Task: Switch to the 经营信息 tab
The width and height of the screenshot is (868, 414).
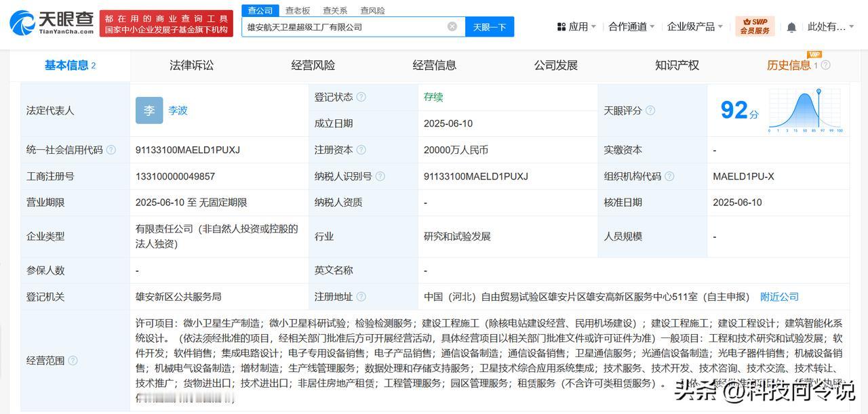Action: tap(435, 66)
